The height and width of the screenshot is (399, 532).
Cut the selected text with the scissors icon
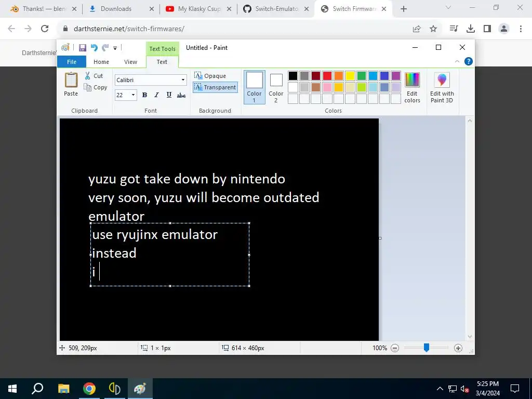94,76
